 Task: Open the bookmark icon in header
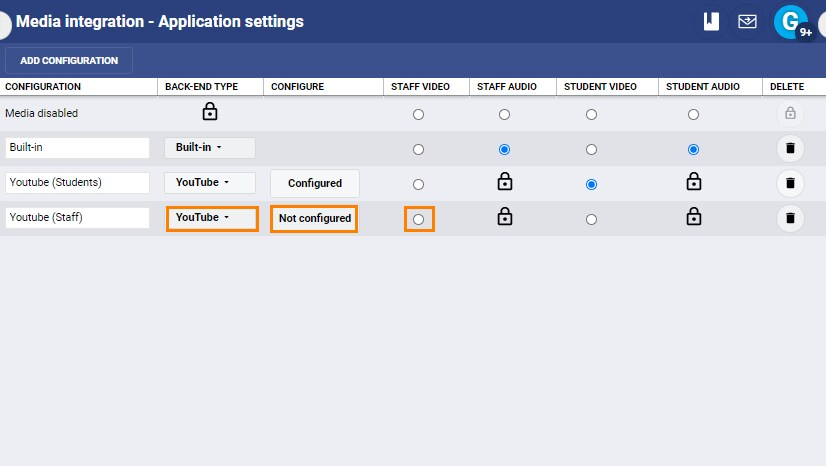tap(711, 22)
